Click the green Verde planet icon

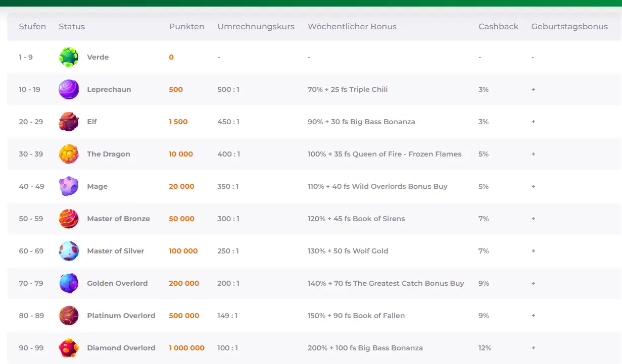[x=69, y=57]
